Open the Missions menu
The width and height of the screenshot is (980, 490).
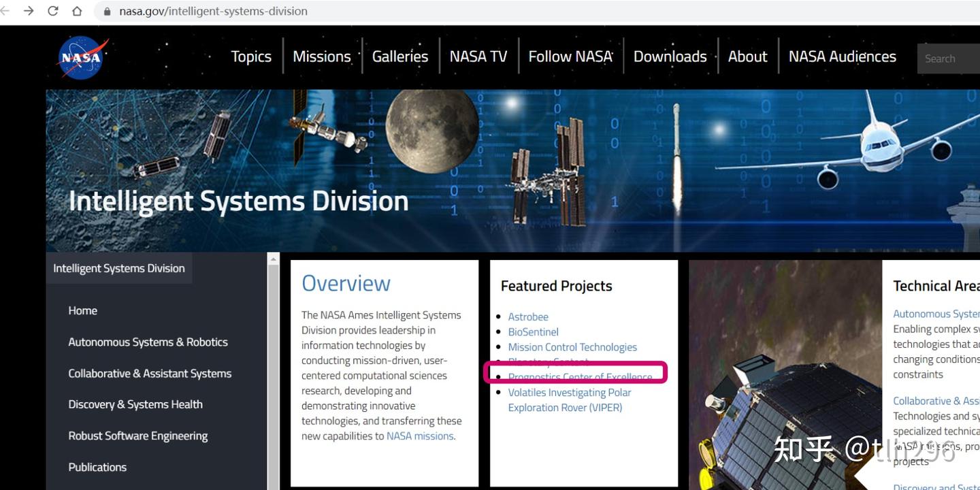tap(322, 56)
